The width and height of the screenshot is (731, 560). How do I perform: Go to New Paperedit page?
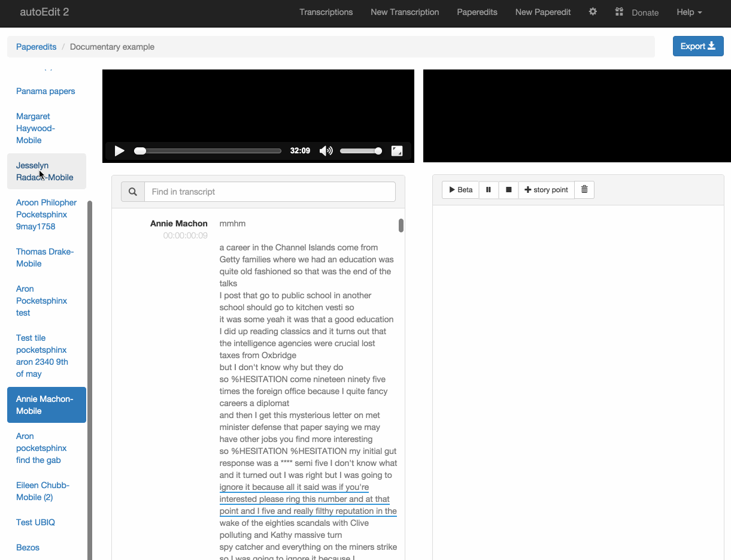pyautogui.click(x=542, y=12)
